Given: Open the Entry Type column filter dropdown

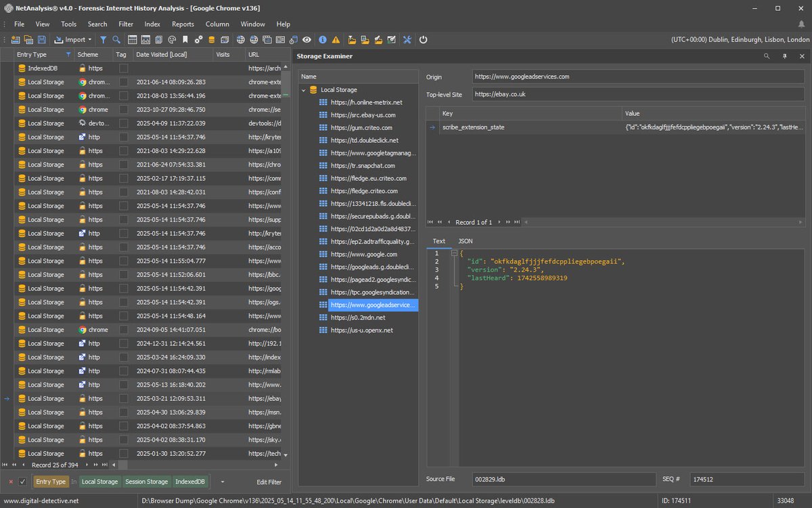Looking at the screenshot, I should coord(68,54).
